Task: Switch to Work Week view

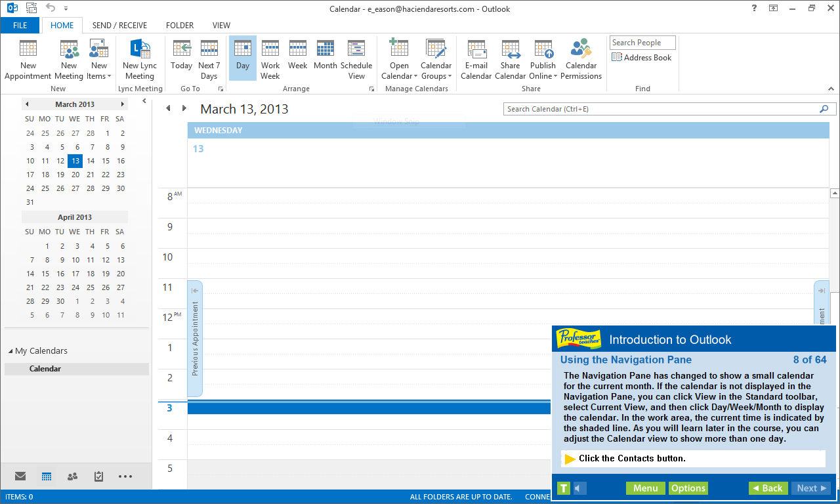Action: pyautogui.click(x=270, y=58)
